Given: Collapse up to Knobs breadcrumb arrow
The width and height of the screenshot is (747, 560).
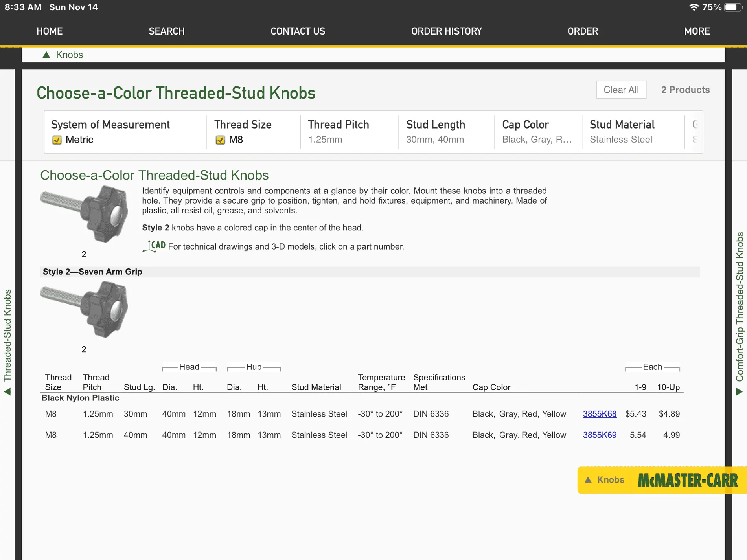Looking at the screenshot, I should (46, 55).
